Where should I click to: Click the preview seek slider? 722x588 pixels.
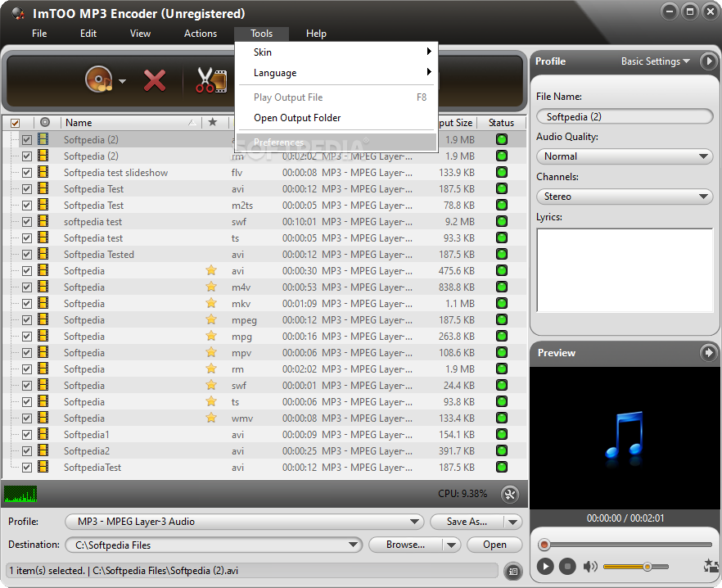[625, 545]
